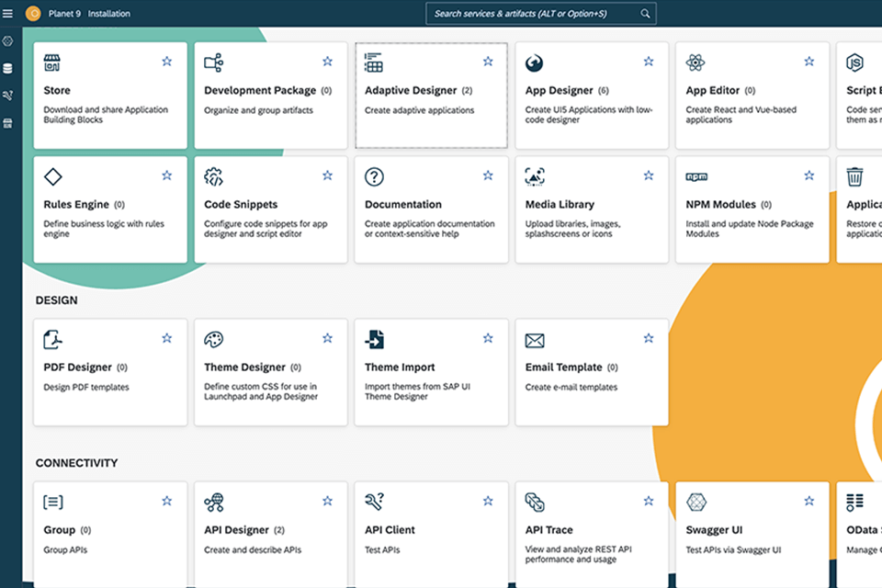Open the hamburger navigation menu

(7, 14)
